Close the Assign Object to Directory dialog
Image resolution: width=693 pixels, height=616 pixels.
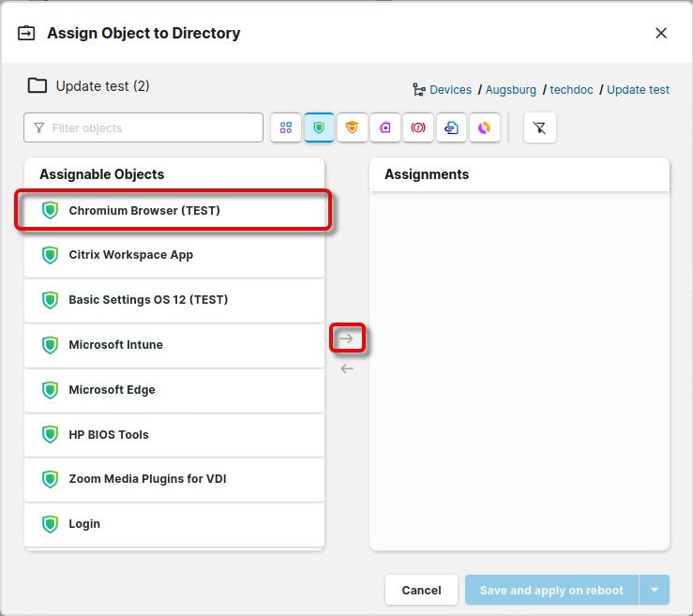pyautogui.click(x=661, y=33)
